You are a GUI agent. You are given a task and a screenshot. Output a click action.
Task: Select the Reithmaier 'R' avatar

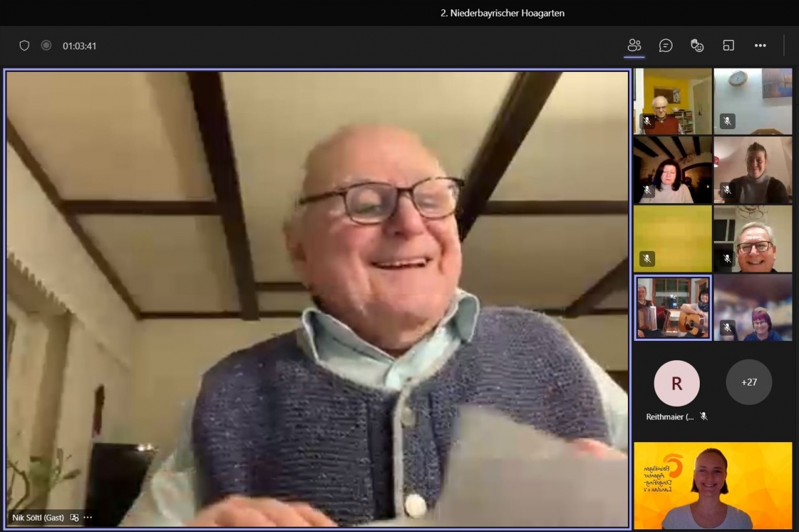(676, 383)
